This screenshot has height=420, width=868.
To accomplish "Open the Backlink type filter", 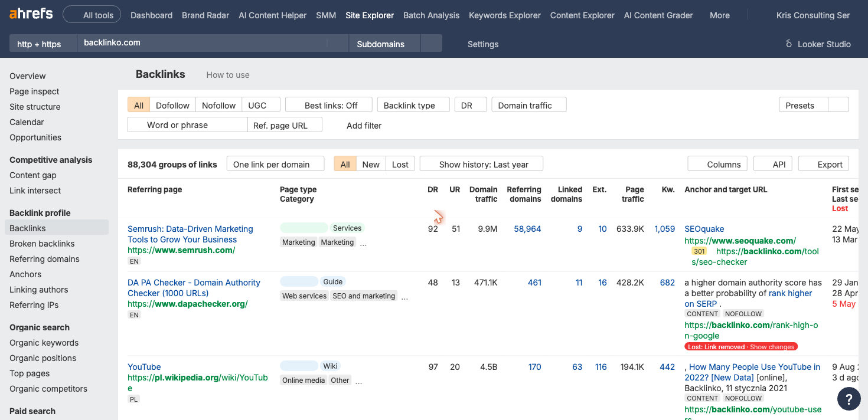I will pyautogui.click(x=413, y=105).
